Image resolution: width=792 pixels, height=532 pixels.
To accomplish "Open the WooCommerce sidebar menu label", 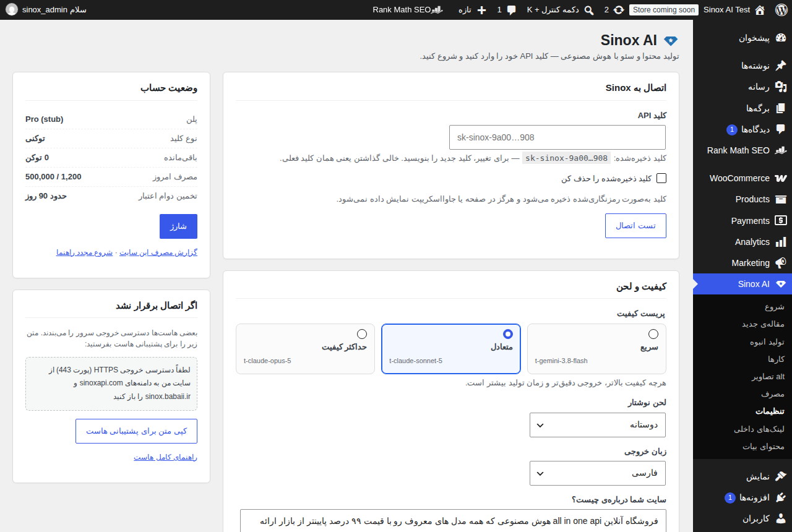I will [739, 178].
